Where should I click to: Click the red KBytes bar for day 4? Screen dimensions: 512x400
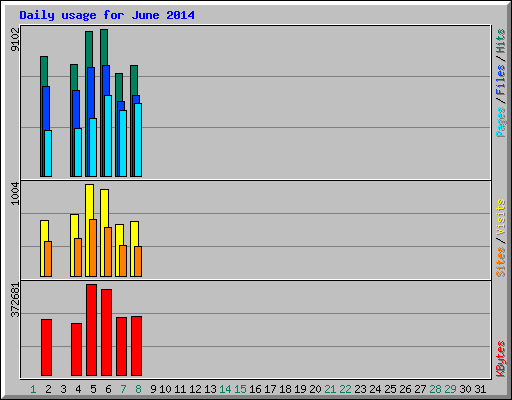click(x=76, y=349)
